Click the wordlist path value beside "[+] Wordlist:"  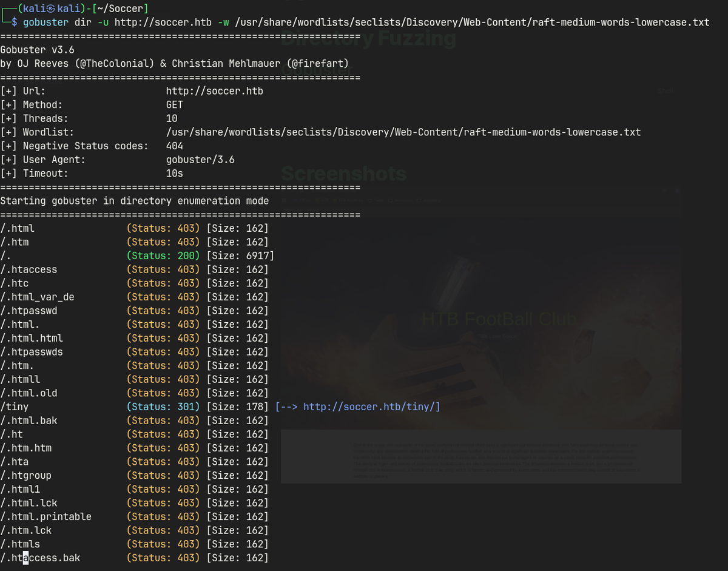click(403, 132)
